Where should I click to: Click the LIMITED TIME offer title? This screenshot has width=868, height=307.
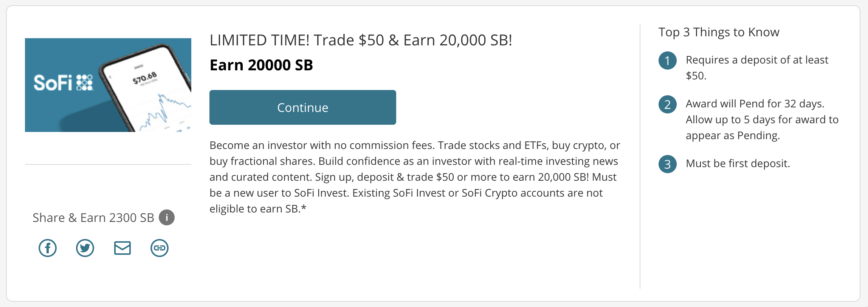tap(361, 39)
